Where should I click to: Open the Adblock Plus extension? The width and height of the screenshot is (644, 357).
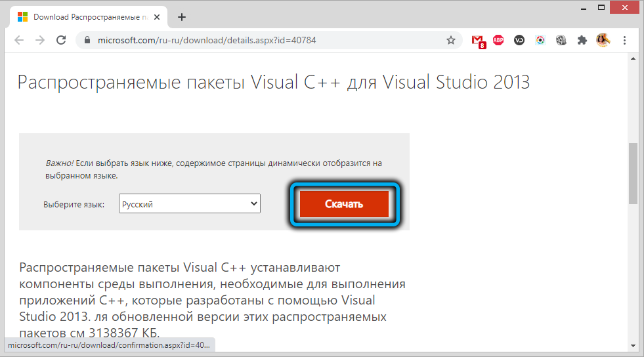[498, 40]
